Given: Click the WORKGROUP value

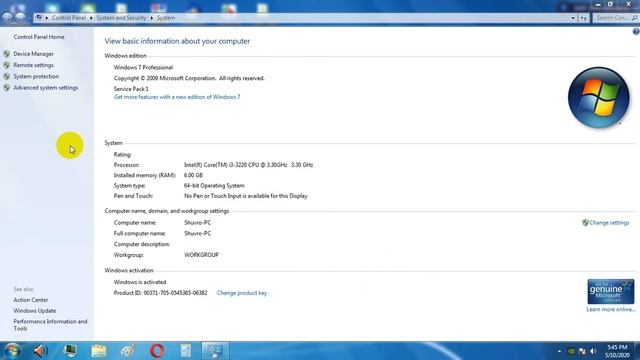Looking at the screenshot, I should pos(201,255).
